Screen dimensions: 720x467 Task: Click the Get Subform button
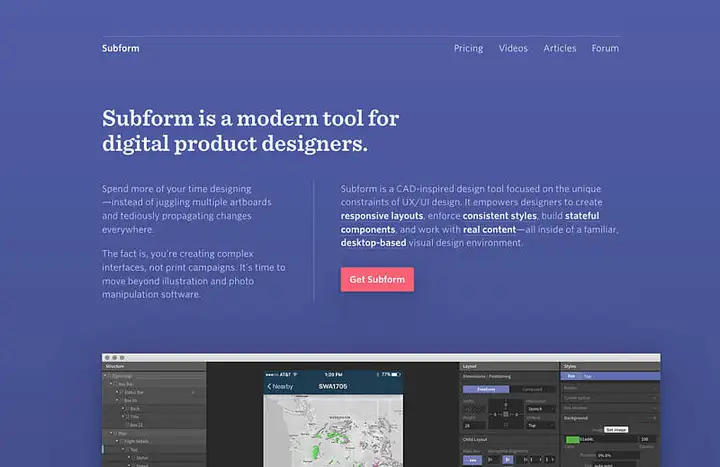click(x=377, y=279)
